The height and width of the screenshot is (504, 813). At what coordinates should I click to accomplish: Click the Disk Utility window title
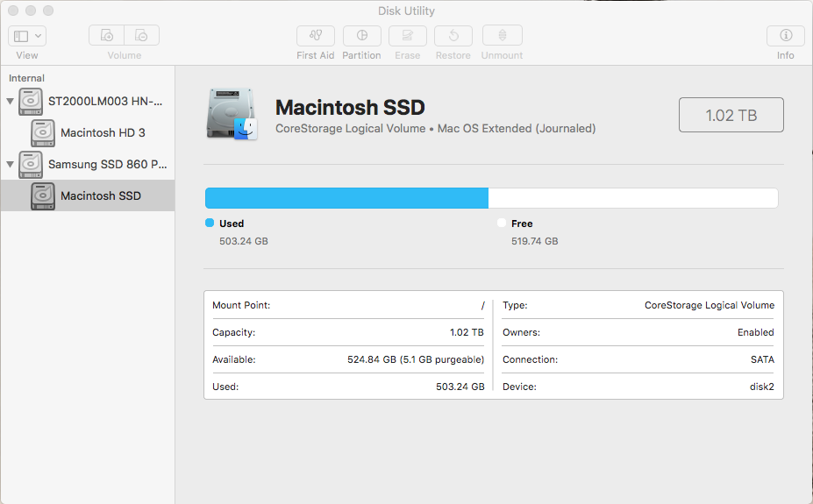point(406,11)
